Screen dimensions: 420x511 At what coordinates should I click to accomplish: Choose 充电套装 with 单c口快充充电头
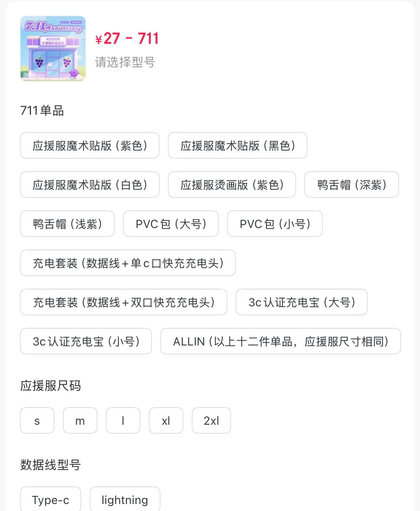click(x=128, y=263)
